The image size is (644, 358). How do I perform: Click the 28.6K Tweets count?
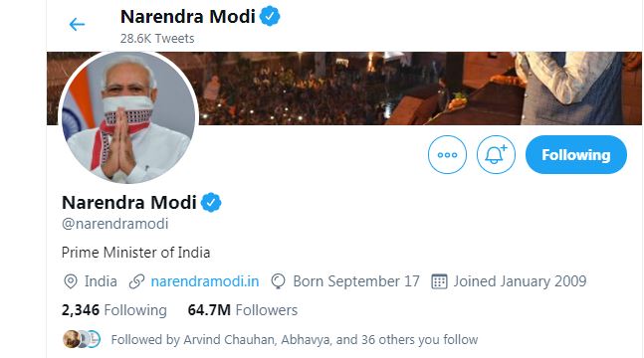point(157,39)
